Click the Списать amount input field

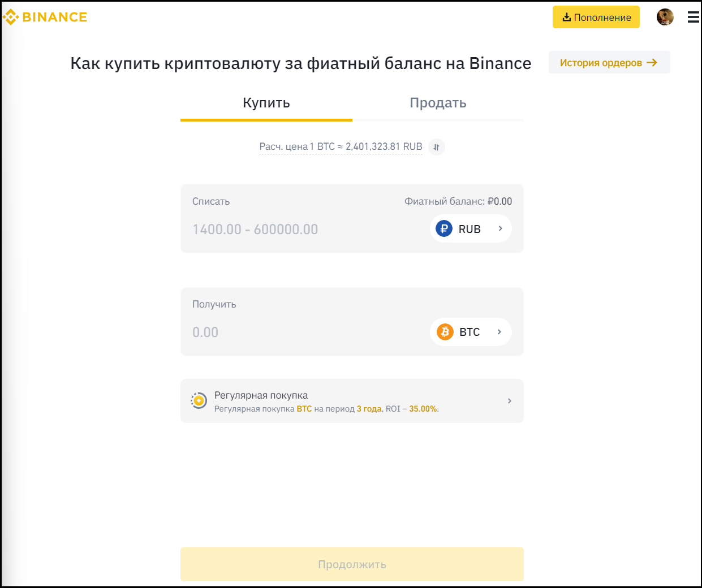click(305, 229)
